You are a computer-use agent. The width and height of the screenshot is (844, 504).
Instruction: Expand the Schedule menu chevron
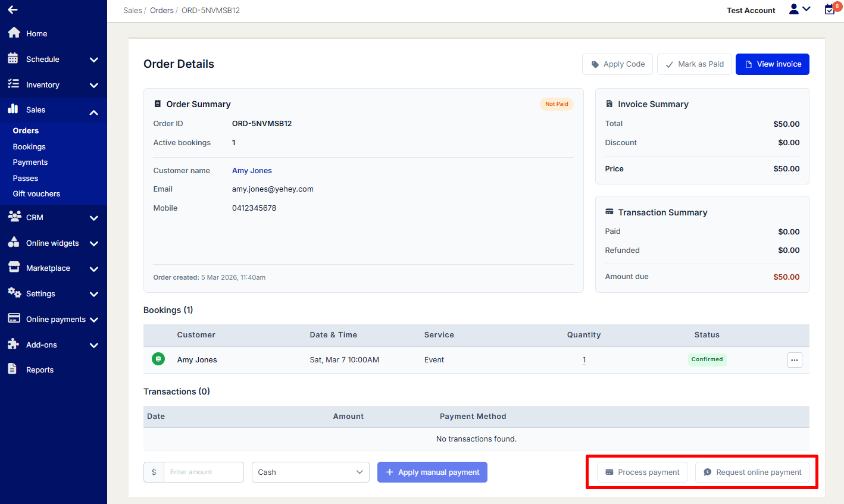[x=93, y=60]
